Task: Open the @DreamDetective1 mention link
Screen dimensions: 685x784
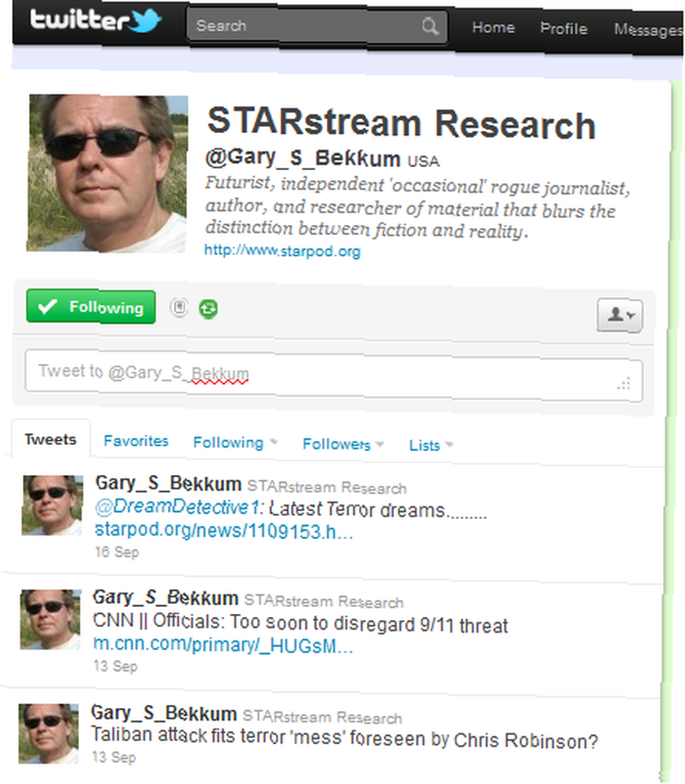Action: [177, 507]
